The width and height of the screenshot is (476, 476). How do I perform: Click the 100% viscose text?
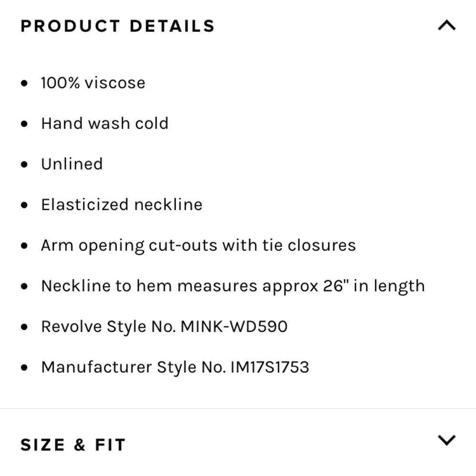tap(93, 83)
